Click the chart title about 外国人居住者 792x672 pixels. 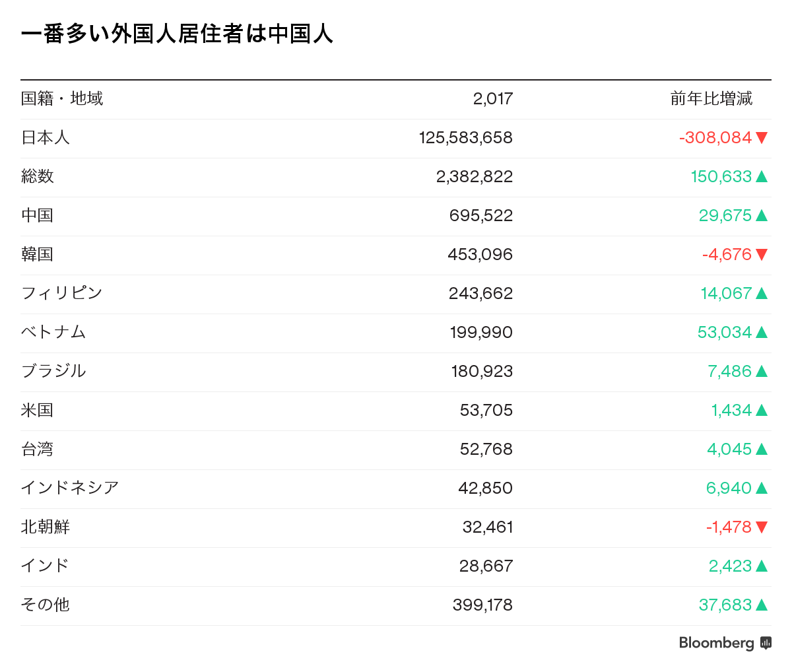point(177,34)
